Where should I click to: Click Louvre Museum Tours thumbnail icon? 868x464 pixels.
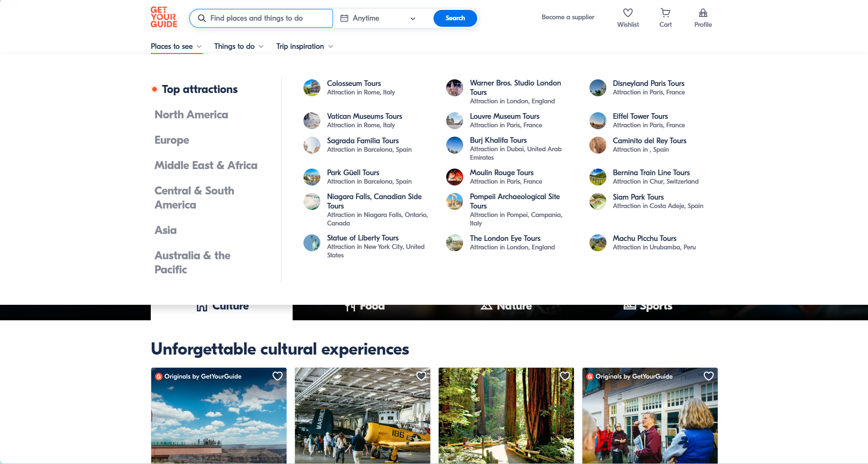click(455, 121)
